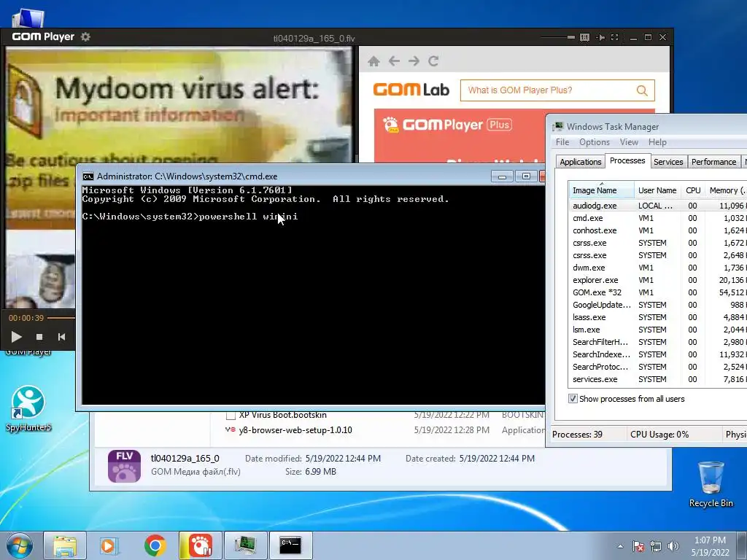
Task: Open the Help menu in Task Manager
Action: click(x=657, y=142)
